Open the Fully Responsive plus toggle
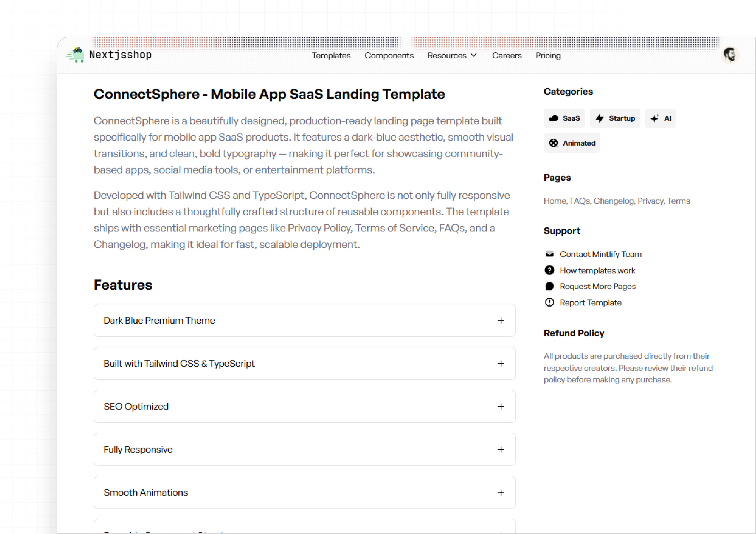Image resolution: width=756 pixels, height=534 pixels. (501, 450)
